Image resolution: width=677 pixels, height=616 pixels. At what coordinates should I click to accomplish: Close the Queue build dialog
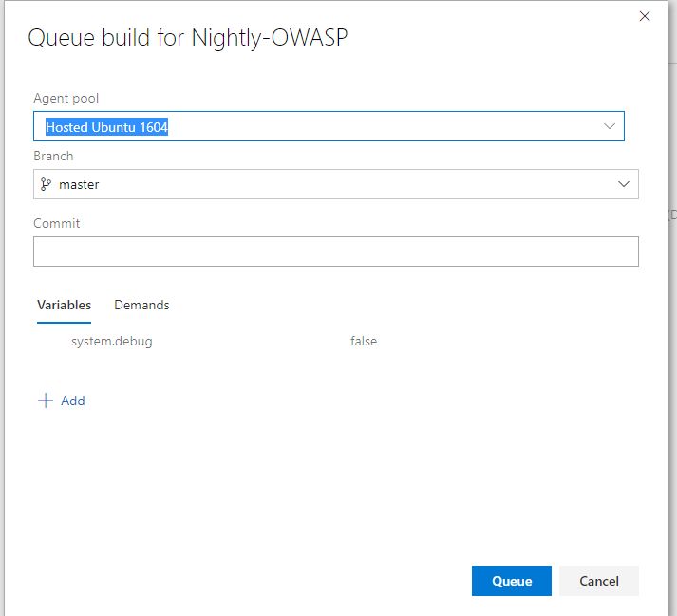tap(644, 16)
